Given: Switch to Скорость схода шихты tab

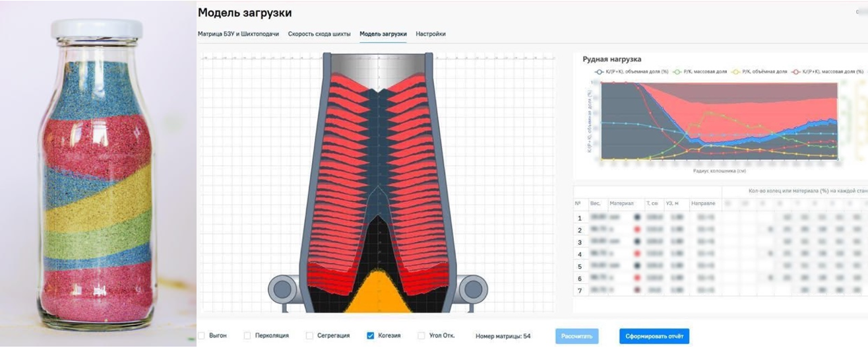Looking at the screenshot, I should [x=319, y=34].
